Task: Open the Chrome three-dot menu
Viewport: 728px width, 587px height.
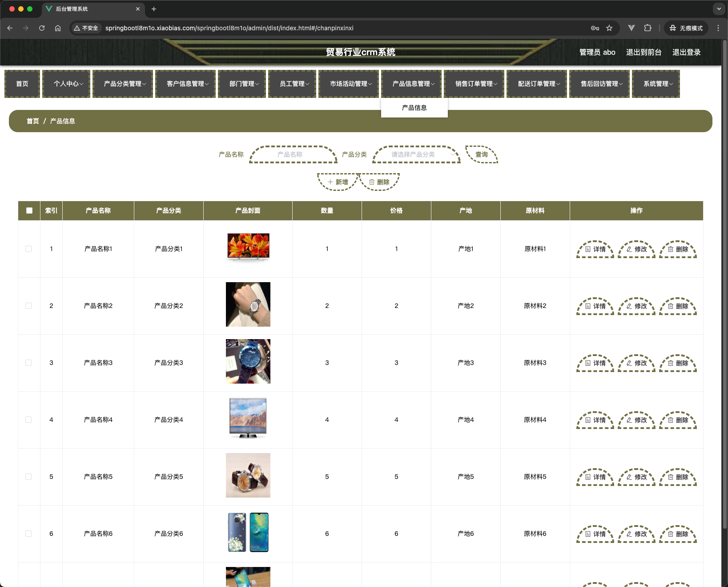Action: coord(718,28)
